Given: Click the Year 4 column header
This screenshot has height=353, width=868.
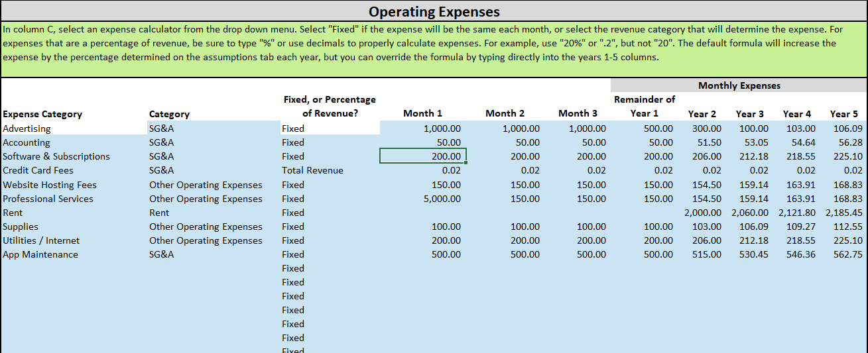Looking at the screenshot, I should pyautogui.click(x=796, y=114).
